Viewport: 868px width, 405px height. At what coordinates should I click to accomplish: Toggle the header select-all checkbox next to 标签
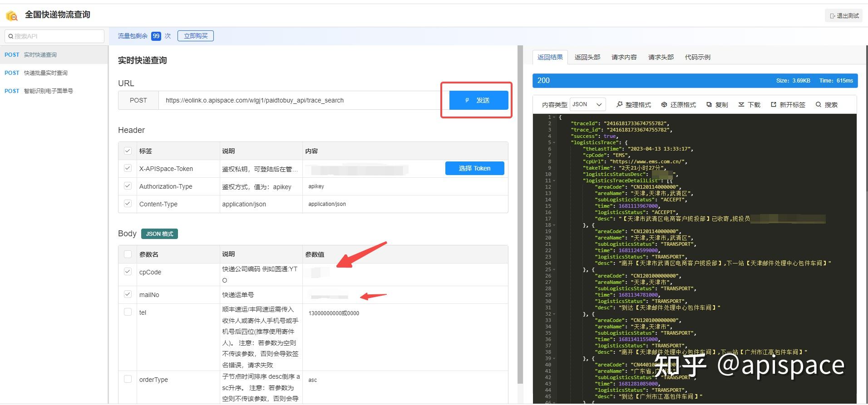click(128, 151)
